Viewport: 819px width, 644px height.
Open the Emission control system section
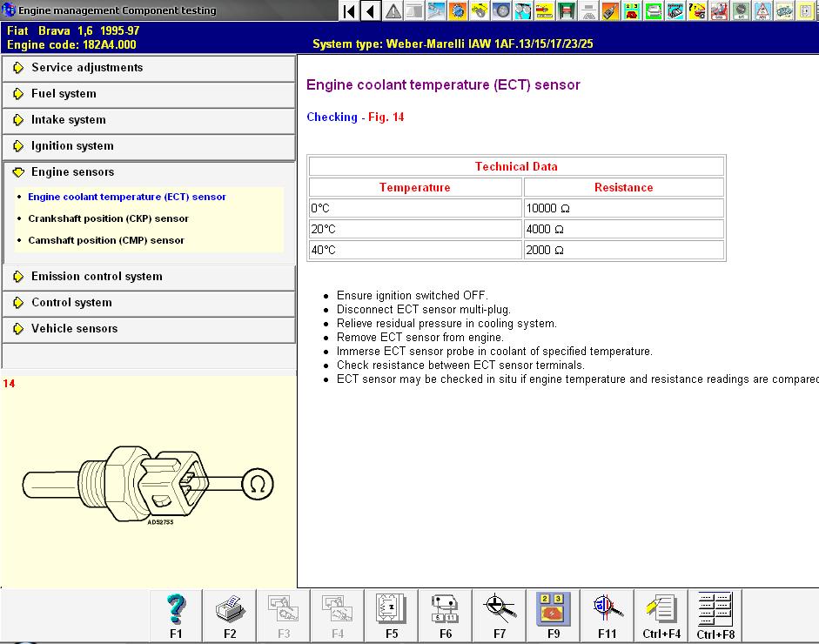coord(97,277)
